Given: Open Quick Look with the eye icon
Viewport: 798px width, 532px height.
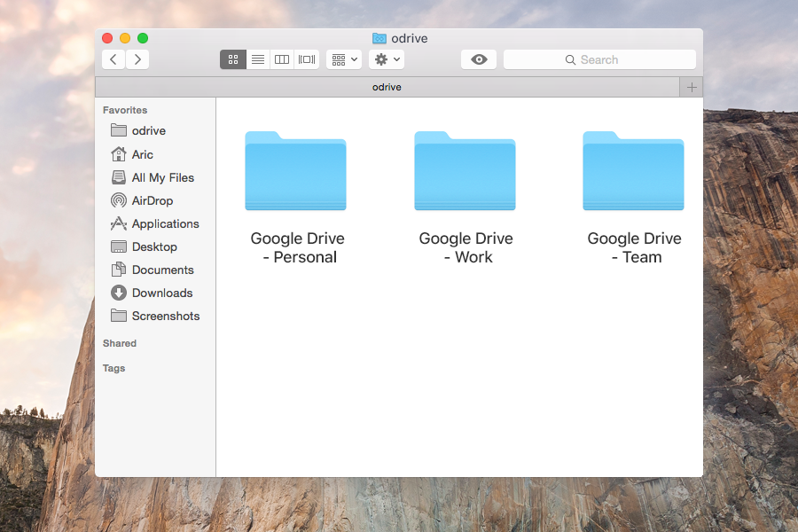Looking at the screenshot, I should point(478,59).
